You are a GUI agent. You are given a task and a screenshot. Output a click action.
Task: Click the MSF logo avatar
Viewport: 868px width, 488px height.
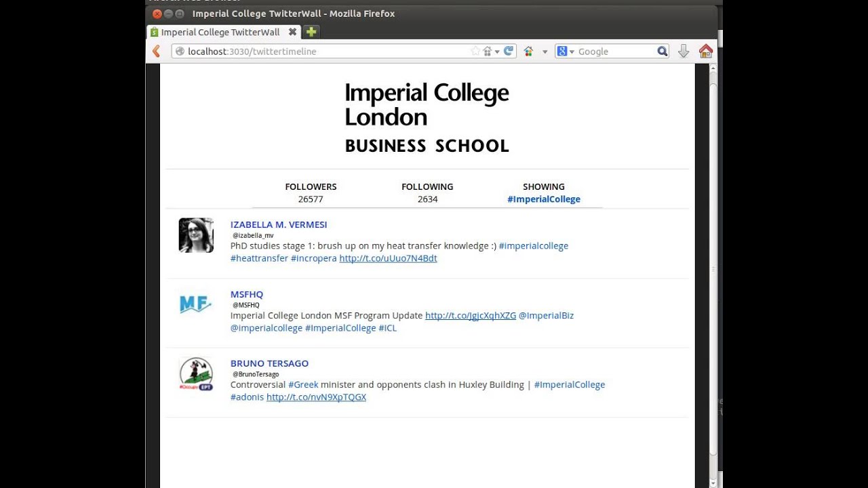tap(196, 305)
